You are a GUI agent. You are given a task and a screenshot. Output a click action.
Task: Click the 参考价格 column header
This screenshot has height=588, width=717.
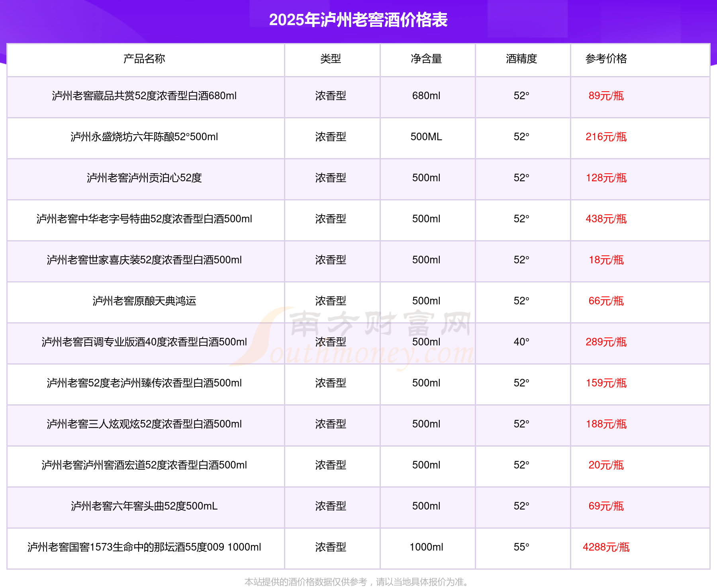click(606, 59)
